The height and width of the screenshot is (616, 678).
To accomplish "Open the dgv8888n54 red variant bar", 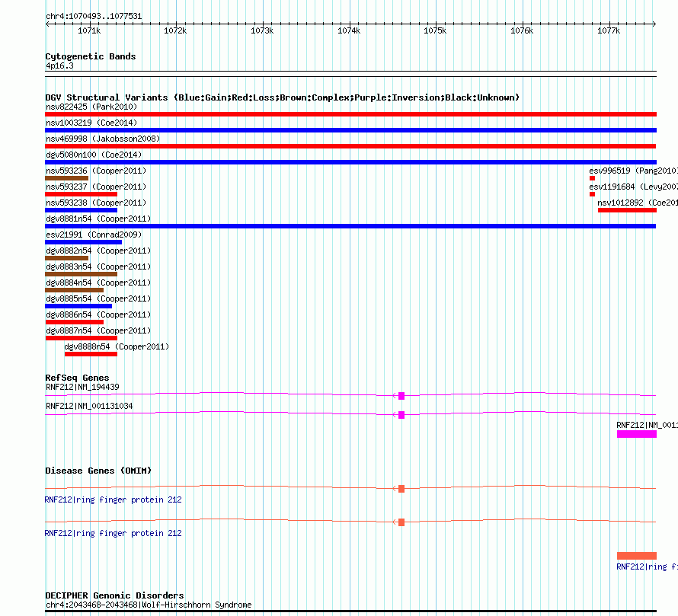I will [91, 354].
